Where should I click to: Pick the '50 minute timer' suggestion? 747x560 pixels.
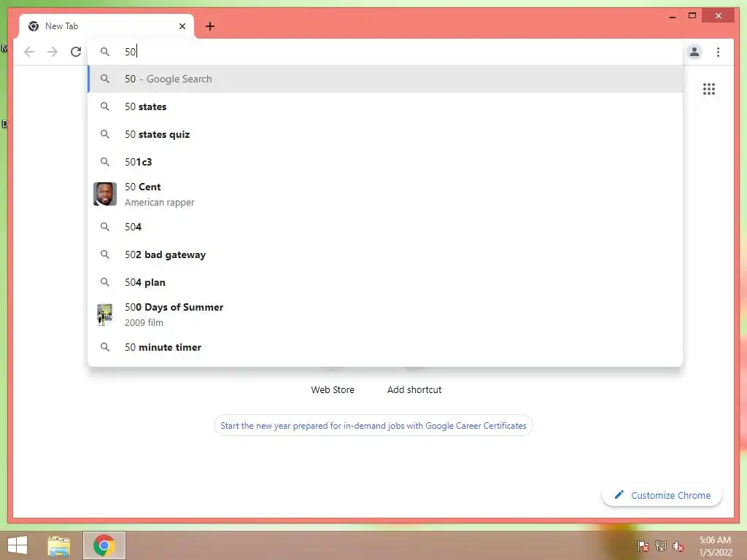[x=385, y=347]
